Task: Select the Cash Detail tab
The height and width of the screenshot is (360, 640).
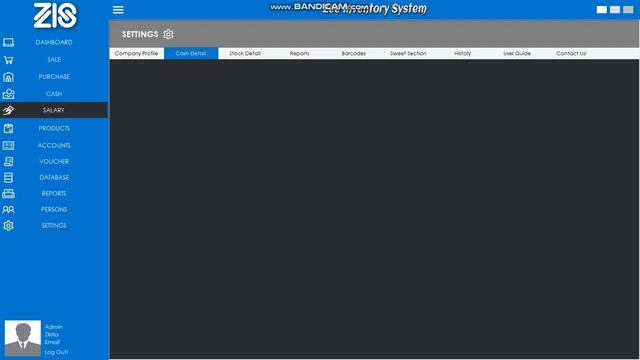Action: click(x=191, y=53)
